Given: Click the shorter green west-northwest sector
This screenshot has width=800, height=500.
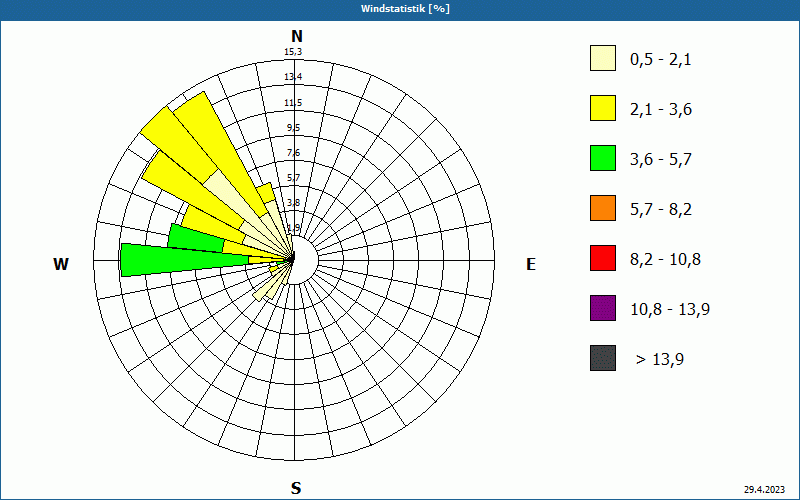Looking at the screenshot, I should [x=196, y=238].
